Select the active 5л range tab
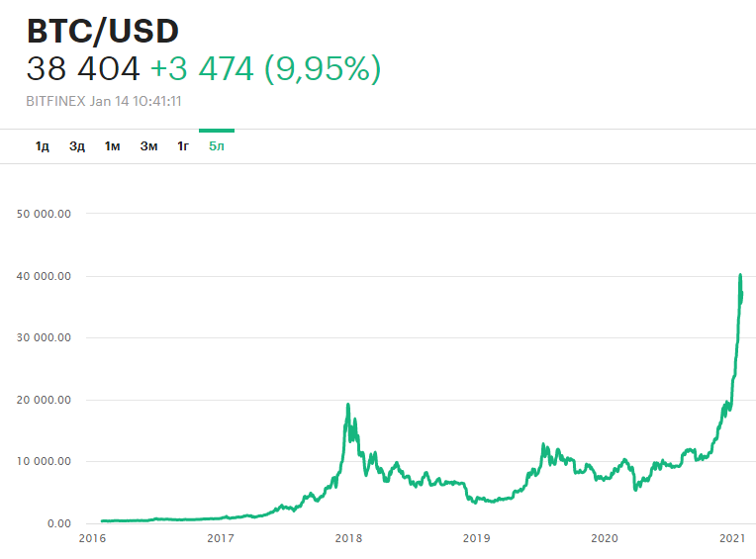 tap(217, 146)
